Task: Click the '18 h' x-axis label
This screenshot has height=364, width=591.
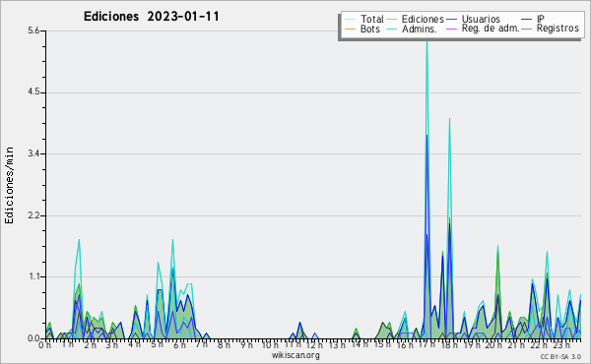Action: pyautogui.click(x=449, y=344)
